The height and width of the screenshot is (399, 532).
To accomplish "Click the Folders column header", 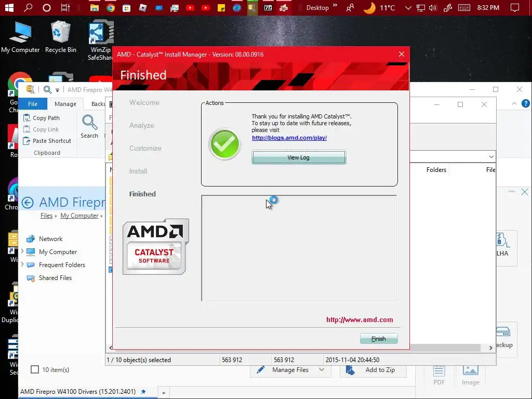I will click(436, 170).
